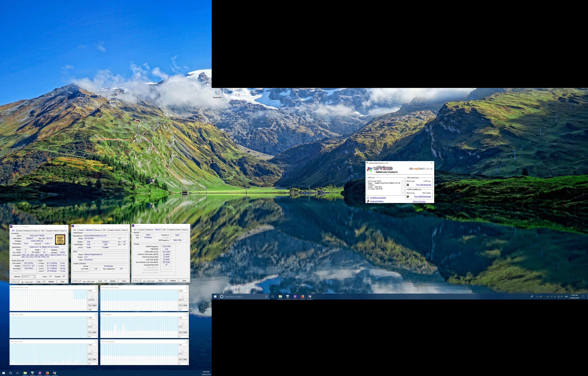Switch to Graphics tab in the Memory CPU-Z window
The height and width of the screenshot is (376, 588).
click(x=171, y=230)
